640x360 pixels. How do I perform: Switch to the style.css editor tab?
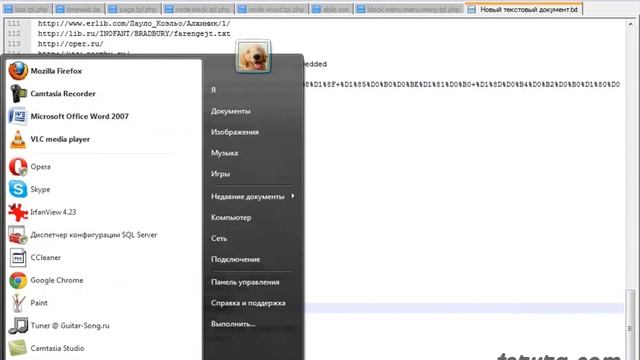[x=331, y=9]
